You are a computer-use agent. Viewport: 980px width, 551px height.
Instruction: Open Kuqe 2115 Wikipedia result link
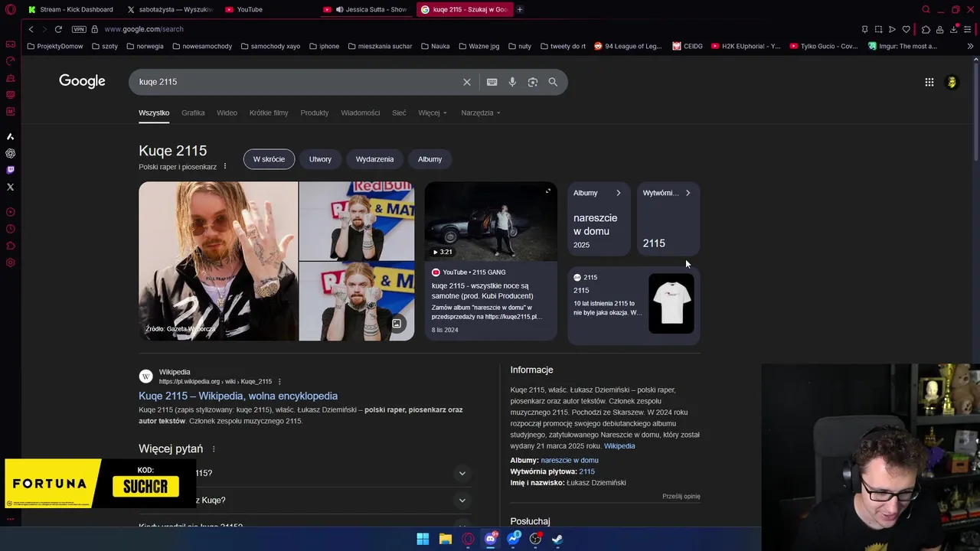[238, 396]
